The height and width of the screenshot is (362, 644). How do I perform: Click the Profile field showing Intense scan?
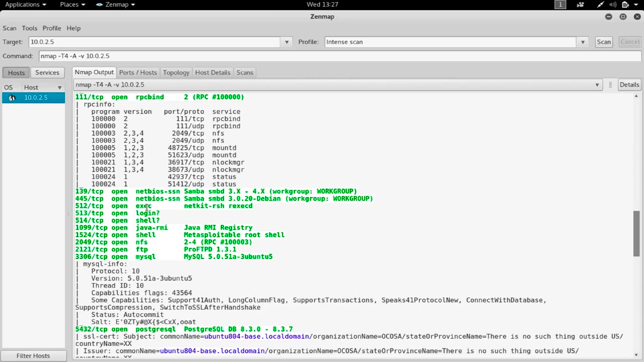point(451,42)
